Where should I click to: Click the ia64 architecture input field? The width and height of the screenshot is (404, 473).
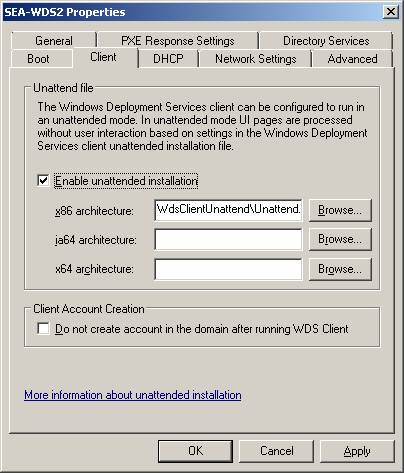(228, 239)
